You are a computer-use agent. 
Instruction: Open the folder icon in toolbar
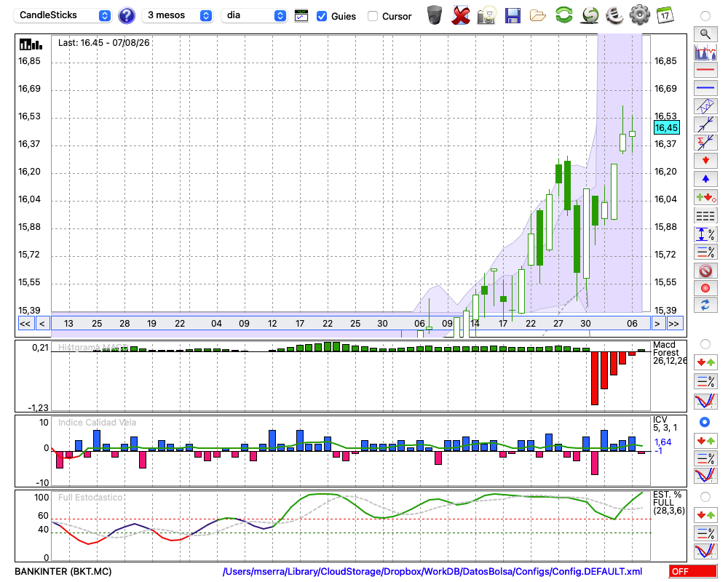pos(538,16)
